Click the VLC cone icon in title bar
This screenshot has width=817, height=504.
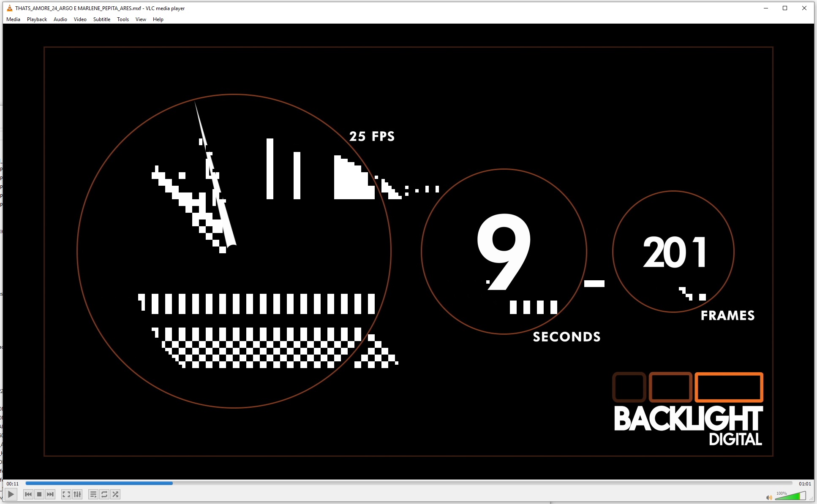[10, 8]
